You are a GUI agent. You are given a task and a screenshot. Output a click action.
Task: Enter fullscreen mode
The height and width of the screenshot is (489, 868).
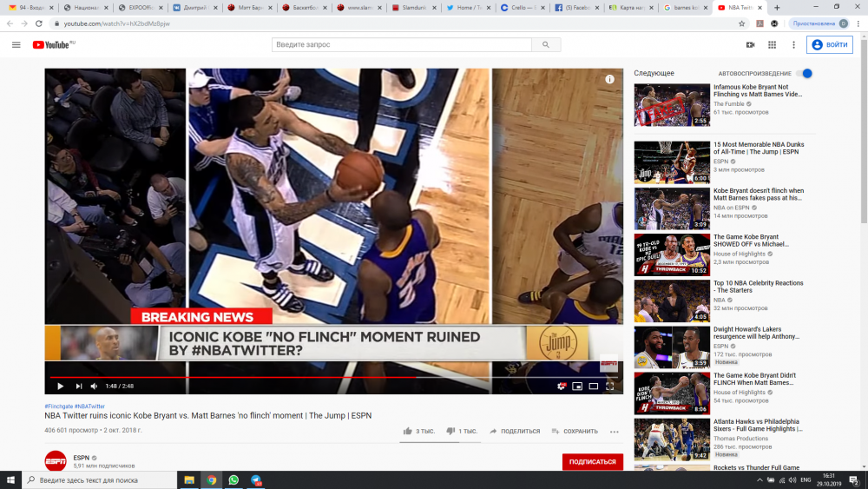pyautogui.click(x=610, y=386)
